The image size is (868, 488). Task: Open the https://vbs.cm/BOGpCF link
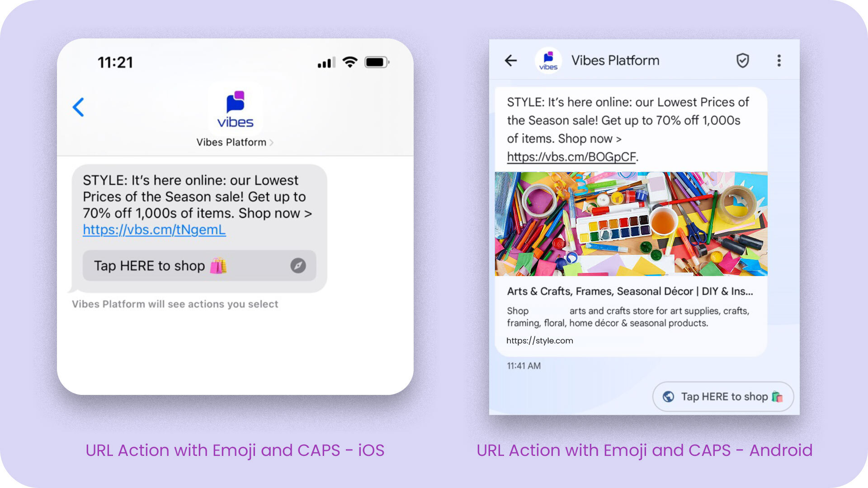571,157
